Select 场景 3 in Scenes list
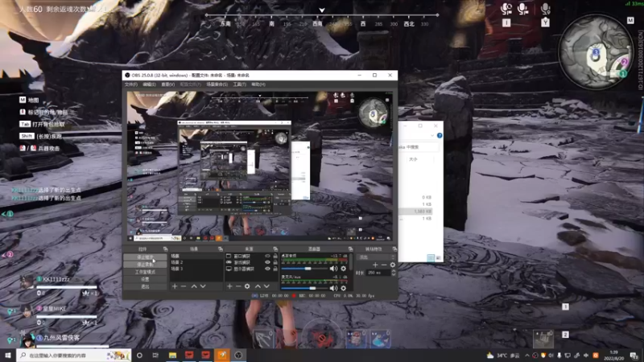 (x=196, y=269)
